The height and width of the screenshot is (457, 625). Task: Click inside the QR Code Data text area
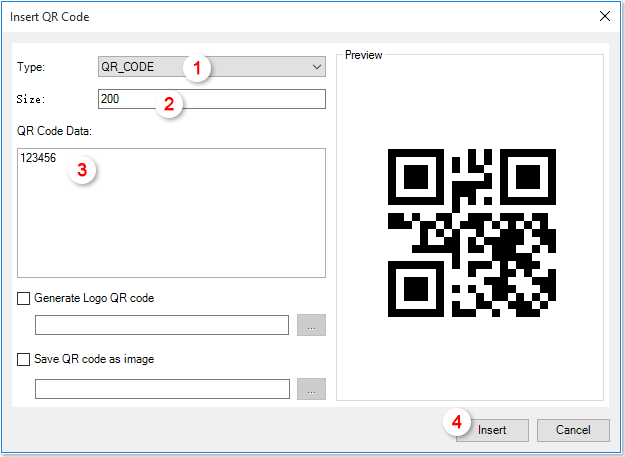(x=171, y=213)
